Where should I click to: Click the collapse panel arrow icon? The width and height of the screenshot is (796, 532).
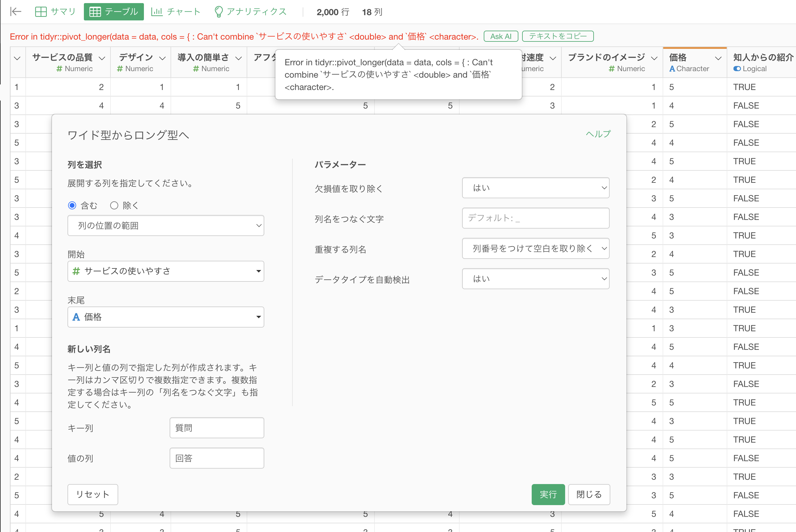pyautogui.click(x=15, y=12)
